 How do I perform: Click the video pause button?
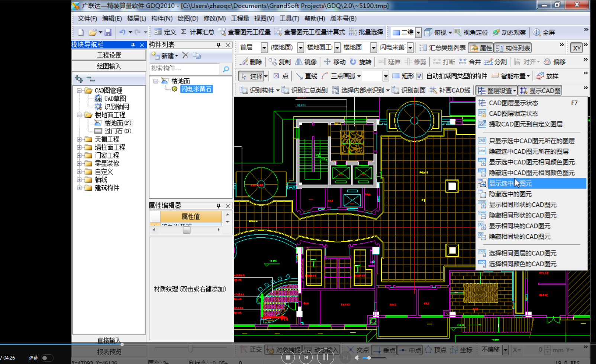pyautogui.click(x=326, y=357)
